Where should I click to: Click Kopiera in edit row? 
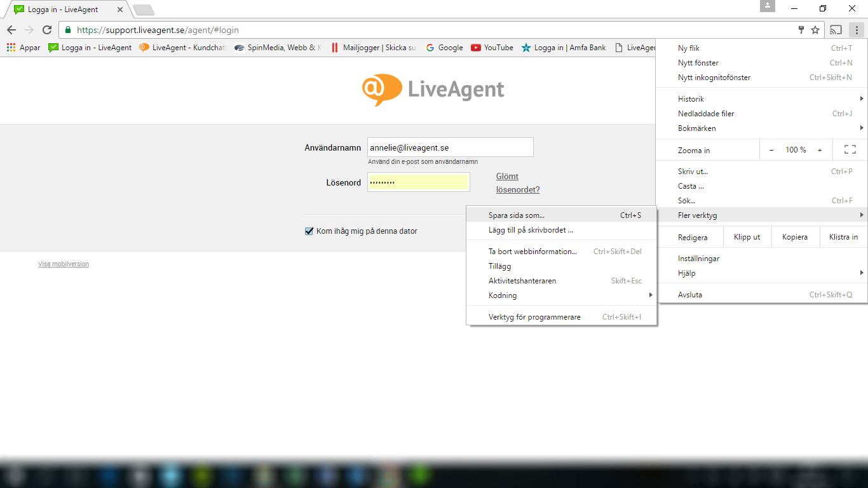795,237
